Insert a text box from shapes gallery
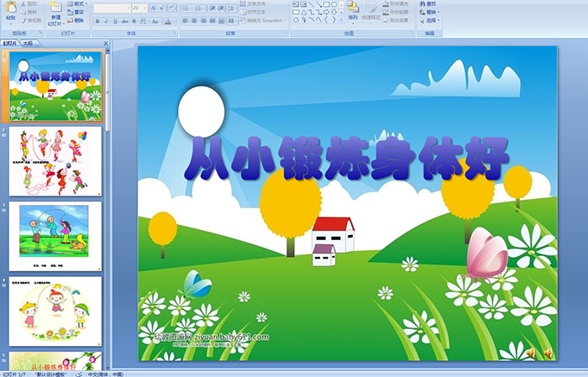 pyautogui.click(x=296, y=4)
